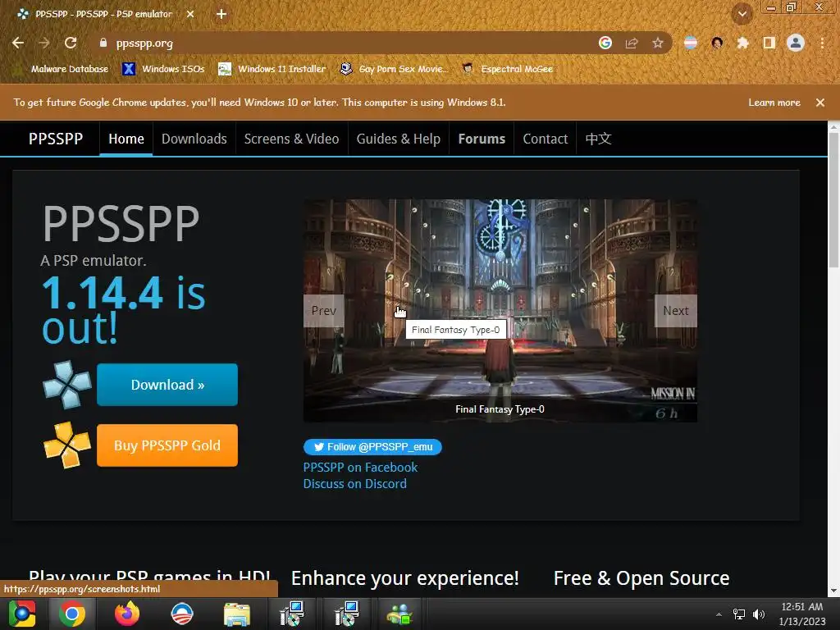Open the Windows ISOs bookmark
The width and height of the screenshot is (840, 630).
point(163,69)
